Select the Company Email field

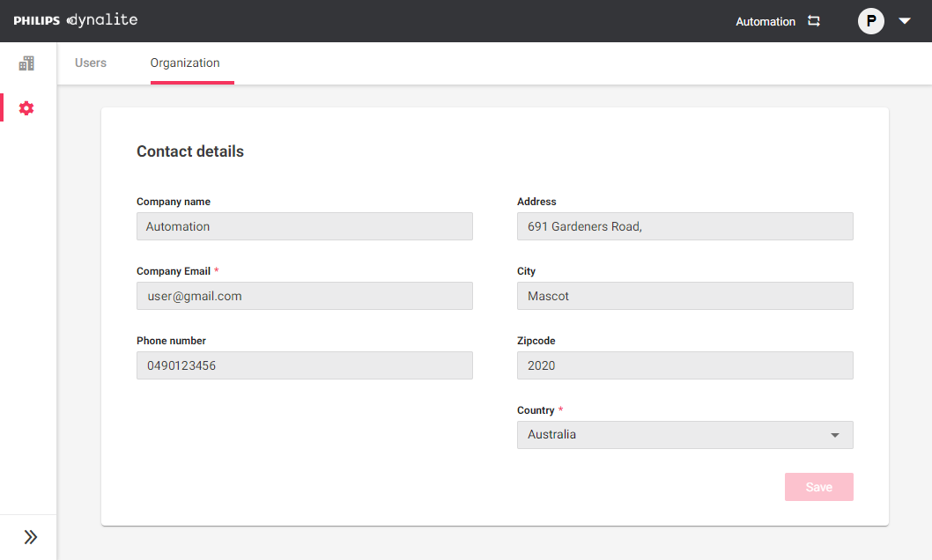(x=304, y=296)
